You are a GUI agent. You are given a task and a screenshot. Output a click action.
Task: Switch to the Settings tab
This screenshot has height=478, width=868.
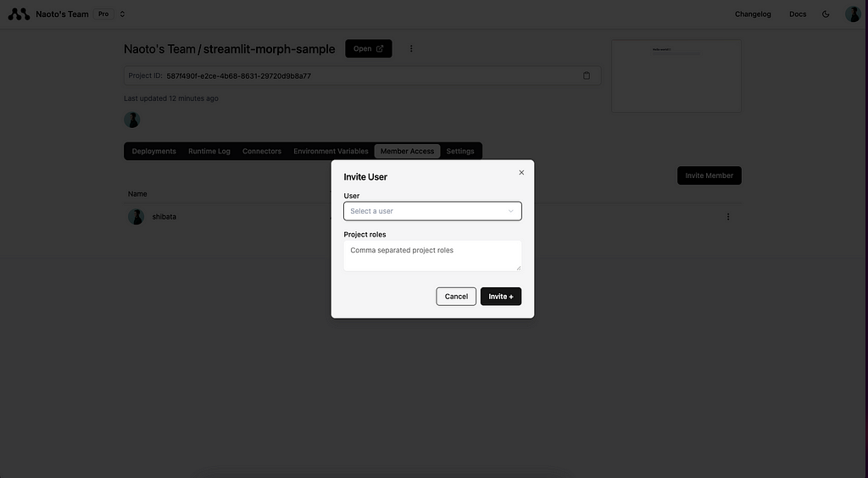tap(460, 151)
